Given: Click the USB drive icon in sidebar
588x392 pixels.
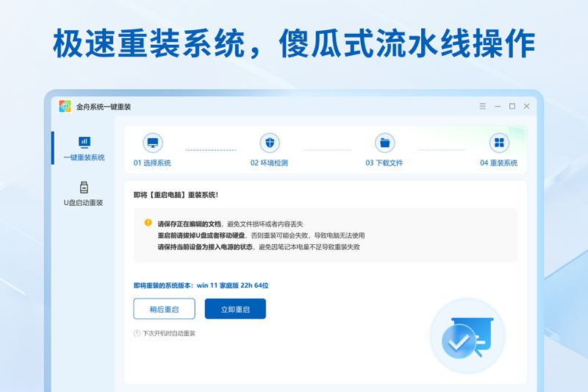Looking at the screenshot, I should pyautogui.click(x=84, y=188).
